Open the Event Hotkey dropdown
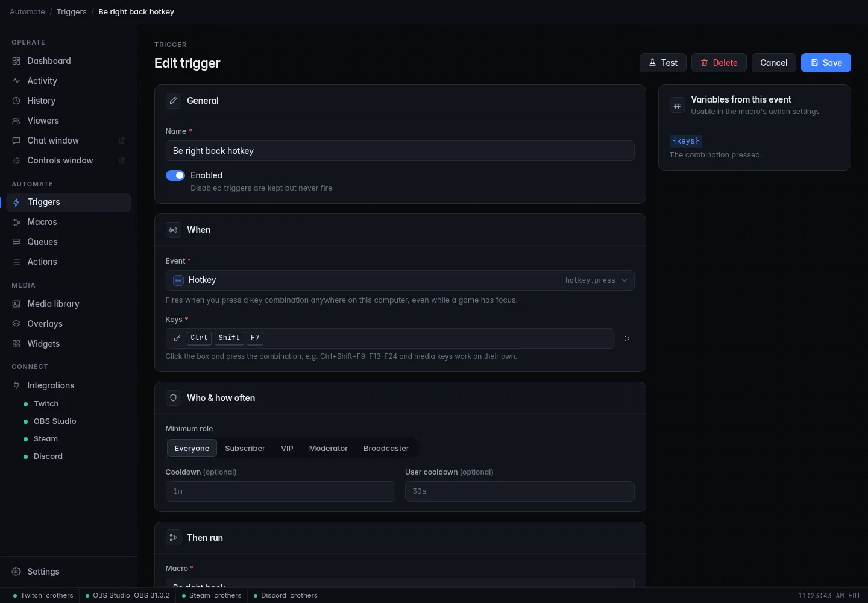This screenshot has width=868, height=603. pyautogui.click(x=400, y=280)
